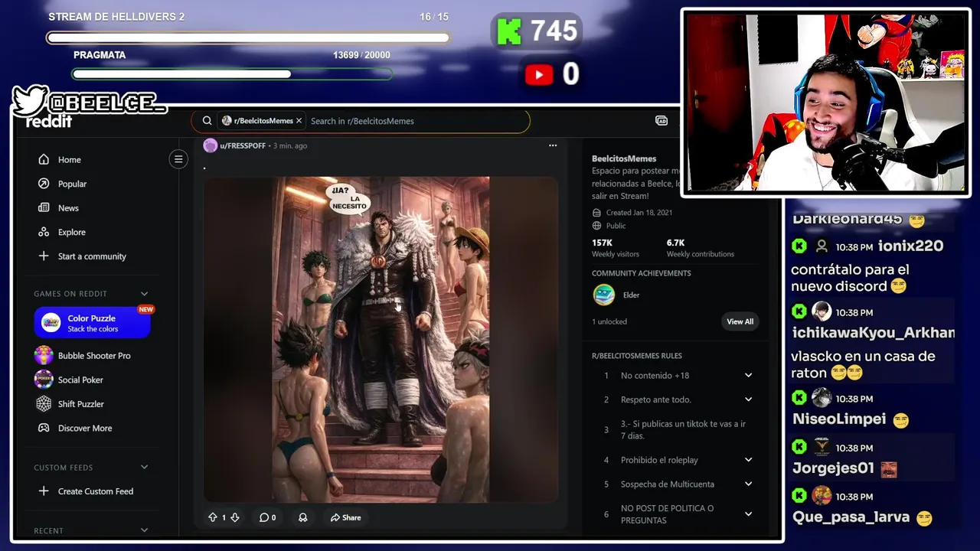
Task: Collapse the Recent section
Action: (x=144, y=530)
